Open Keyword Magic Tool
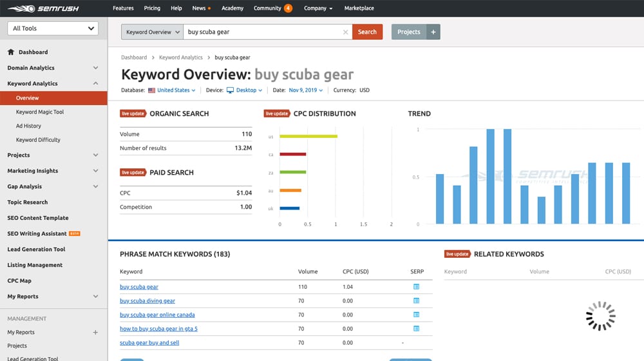Screen dimensions: 644x361 (40, 112)
